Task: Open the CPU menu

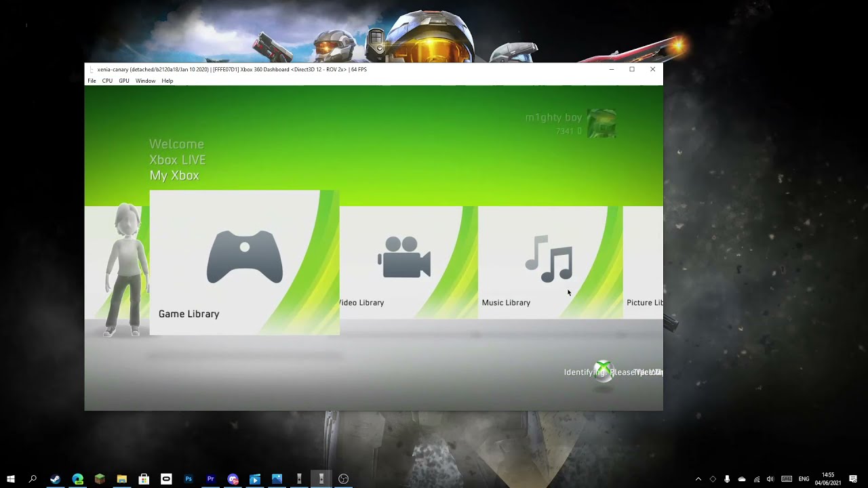Action: 107,81
